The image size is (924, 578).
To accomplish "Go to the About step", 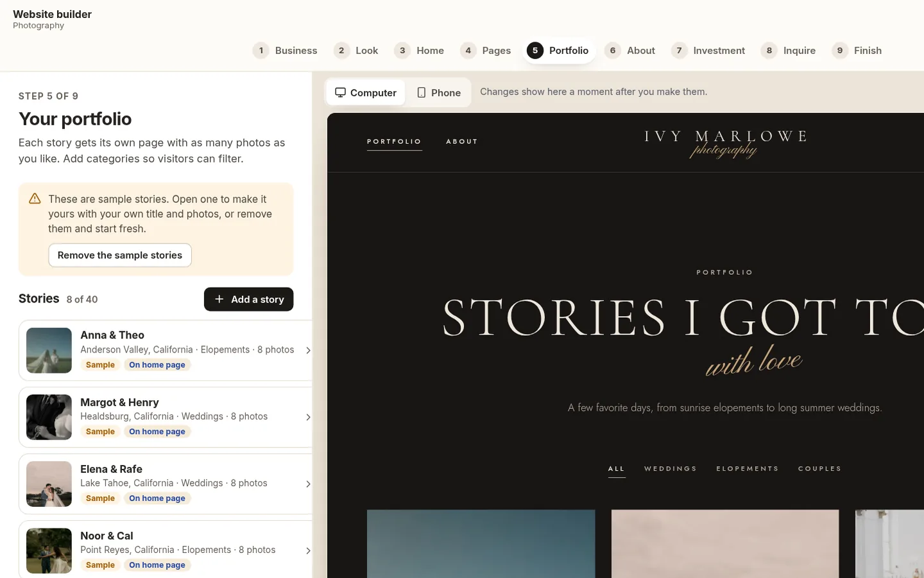I will 630,51.
